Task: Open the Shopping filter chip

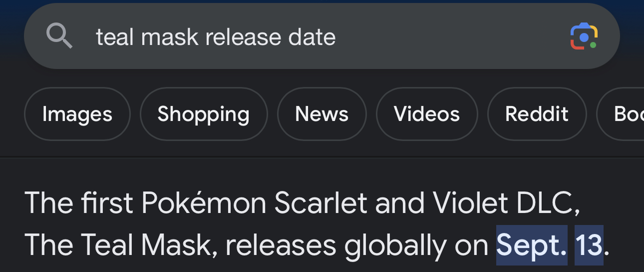Action: [204, 114]
